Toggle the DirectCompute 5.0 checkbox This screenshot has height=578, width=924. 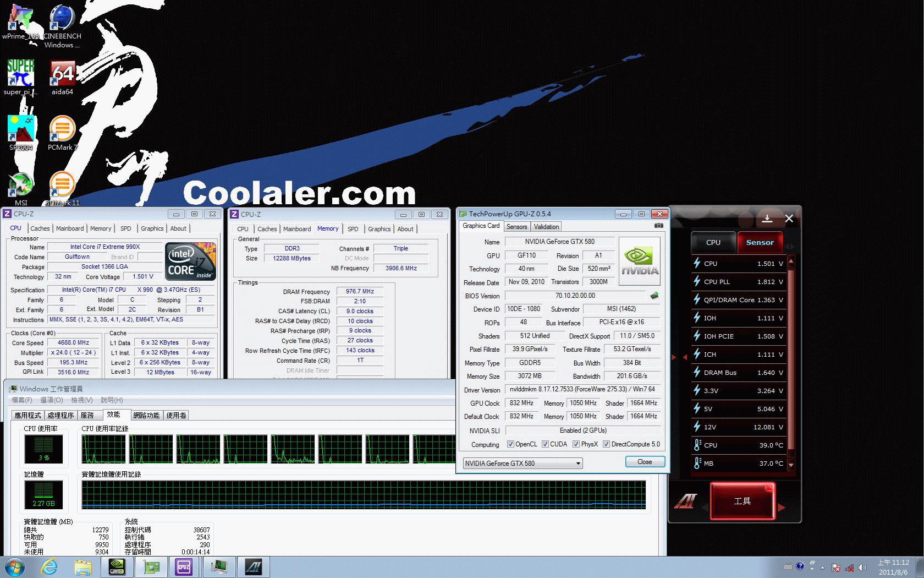[x=606, y=444]
